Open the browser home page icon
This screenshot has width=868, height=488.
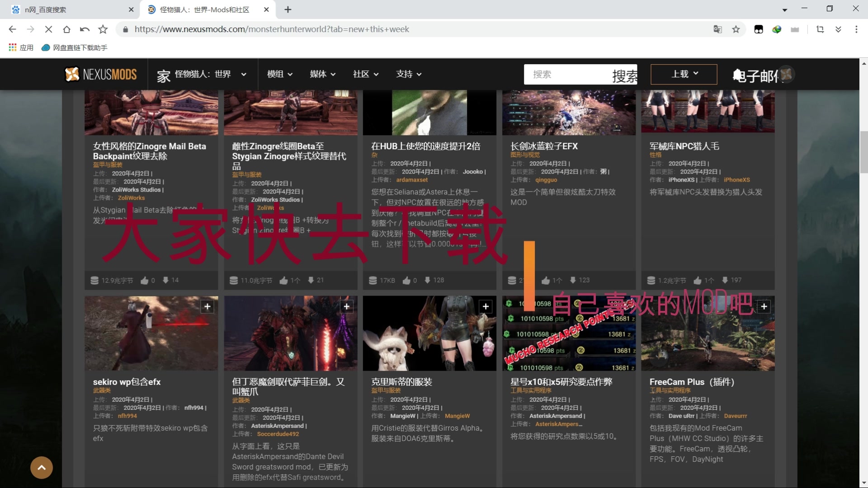tap(66, 29)
